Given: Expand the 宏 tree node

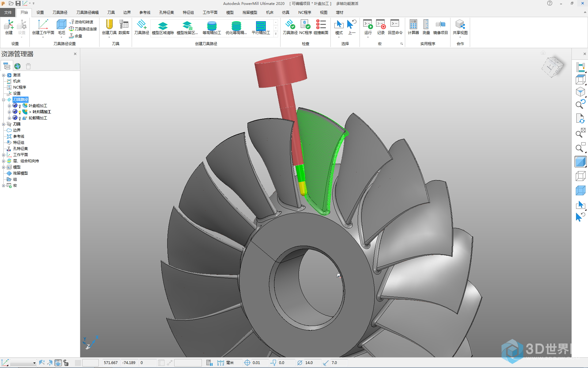Looking at the screenshot, I should coord(3,186).
